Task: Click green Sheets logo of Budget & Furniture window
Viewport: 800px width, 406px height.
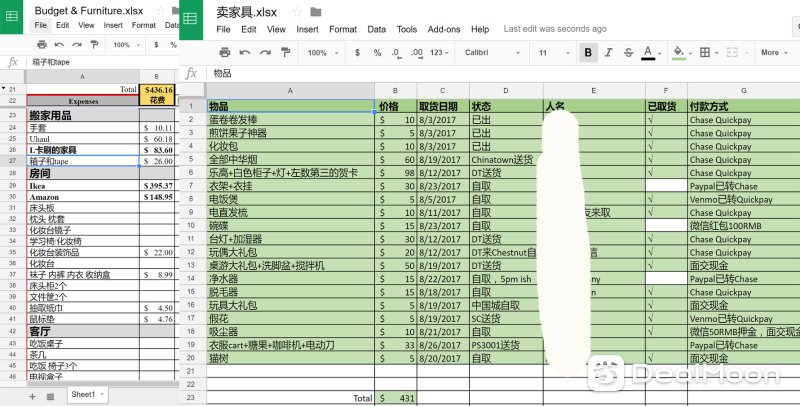Action: (x=11, y=17)
